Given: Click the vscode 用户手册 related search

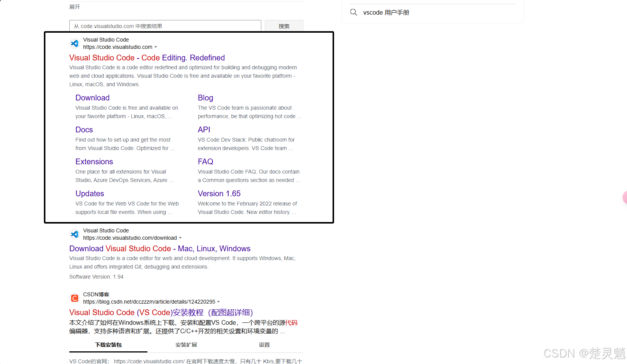Looking at the screenshot, I should tap(386, 12).
